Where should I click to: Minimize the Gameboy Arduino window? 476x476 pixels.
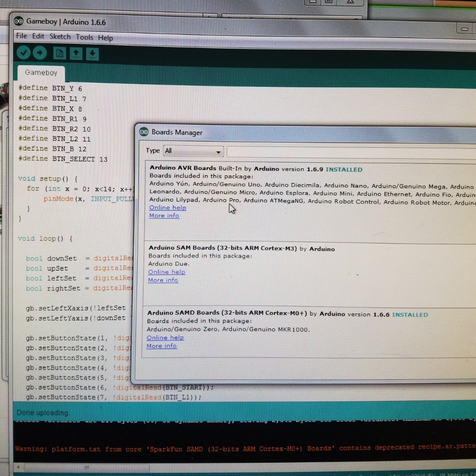(x=464, y=29)
